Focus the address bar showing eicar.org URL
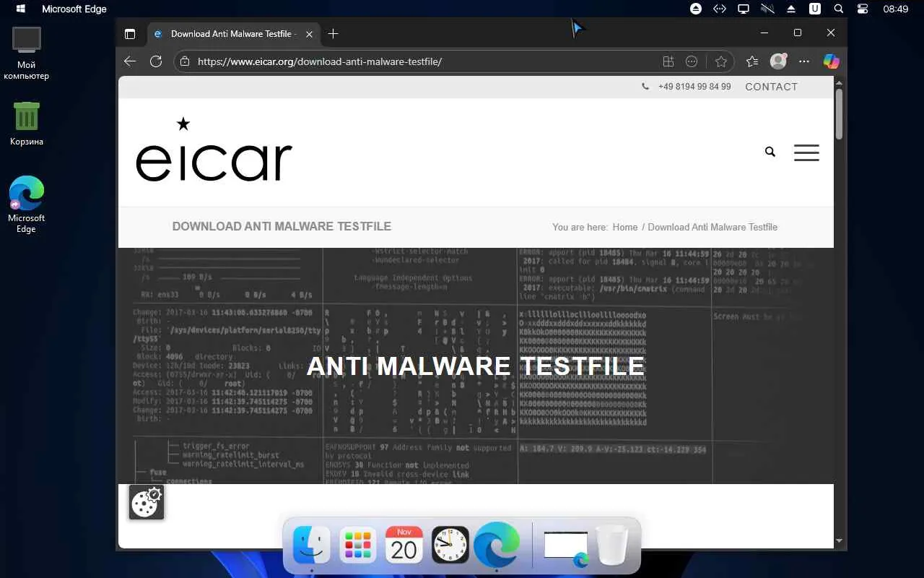The width and height of the screenshot is (924, 578). click(426, 61)
